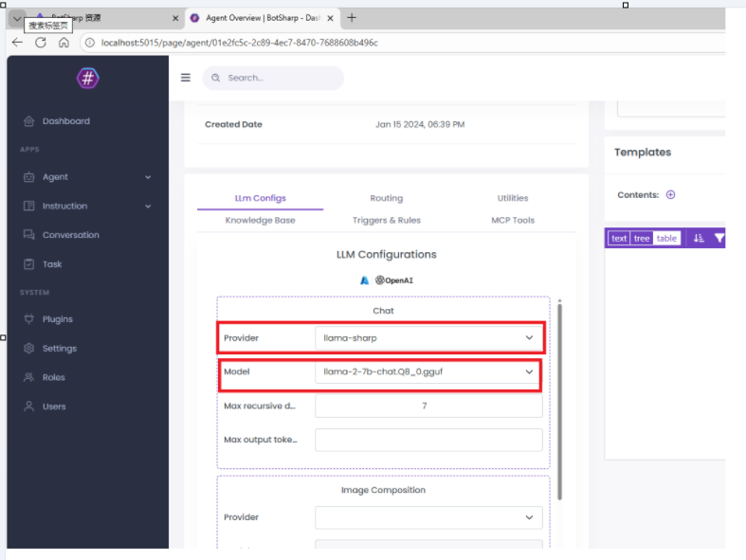Click the Created Date value text
This screenshot has height=560, width=746.
pos(420,124)
